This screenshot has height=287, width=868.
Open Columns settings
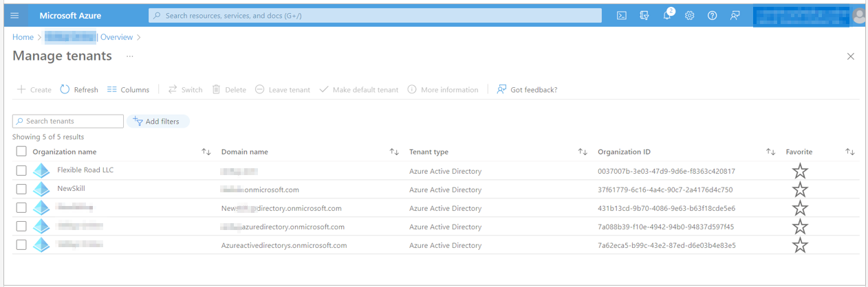128,89
